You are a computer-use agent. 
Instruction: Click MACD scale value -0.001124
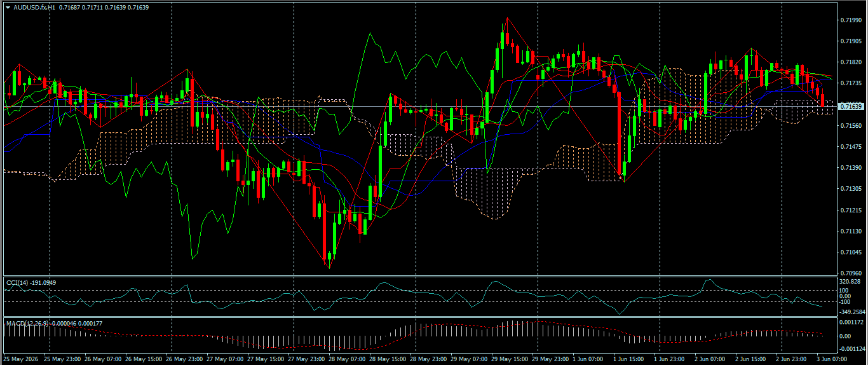(x=852, y=349)
